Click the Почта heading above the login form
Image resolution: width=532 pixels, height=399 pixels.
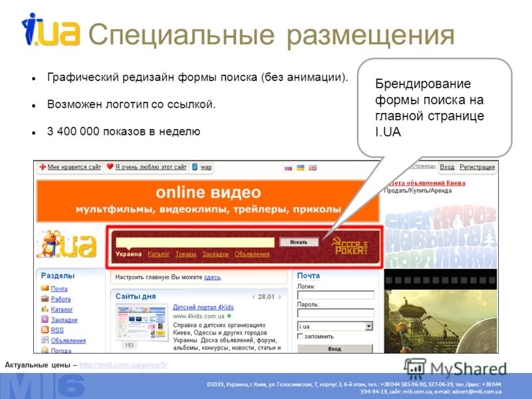pos(309,275)
